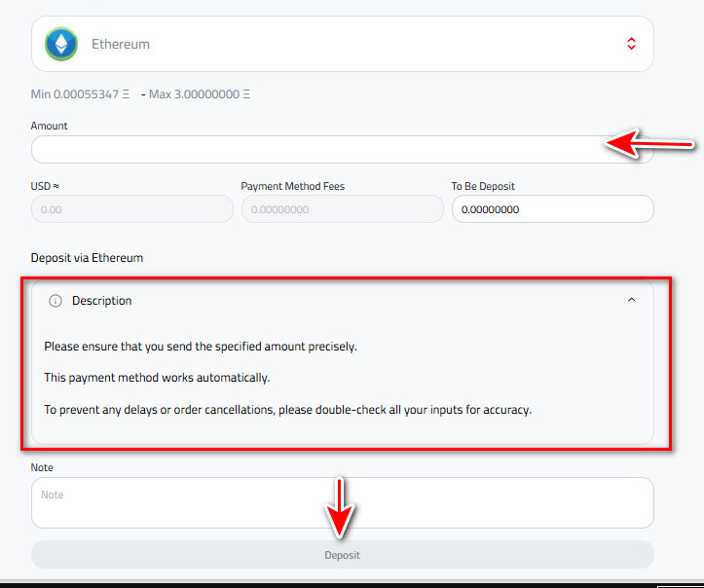The image size is (704, 588).
Task: Click the Description header title
Action: coord(102,301)
